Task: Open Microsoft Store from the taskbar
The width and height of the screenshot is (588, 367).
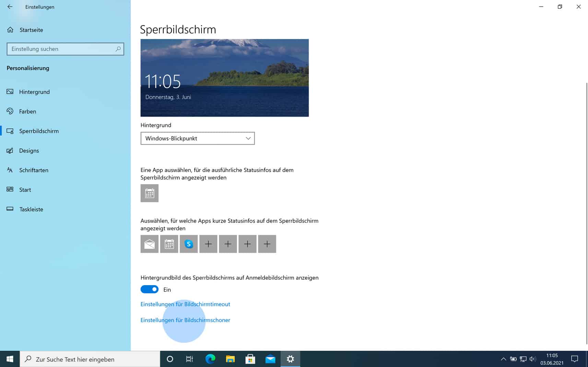Action: pyautogui.click(x=250, y=359)
